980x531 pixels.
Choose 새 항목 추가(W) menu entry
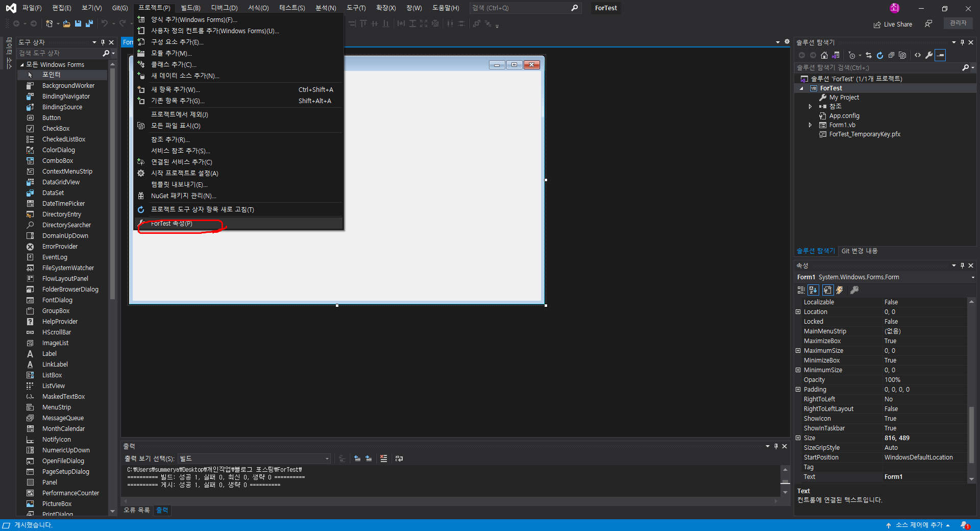coord(239,89)
